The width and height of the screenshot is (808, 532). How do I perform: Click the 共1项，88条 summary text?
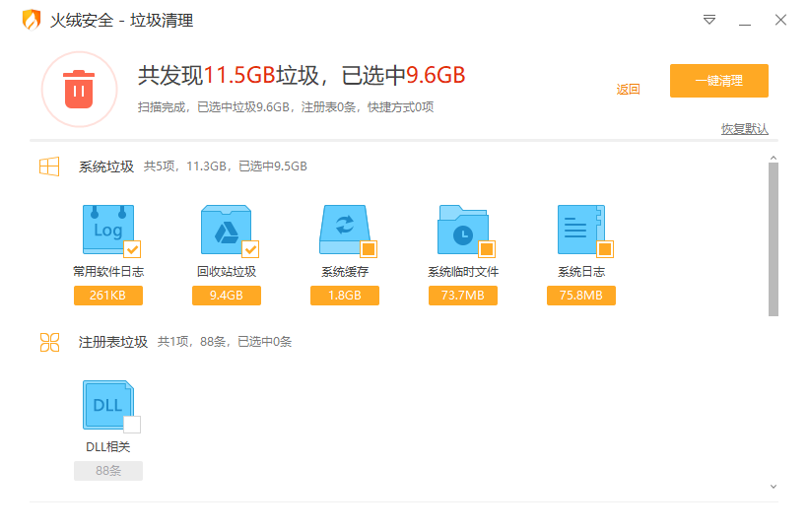point(224,342)
